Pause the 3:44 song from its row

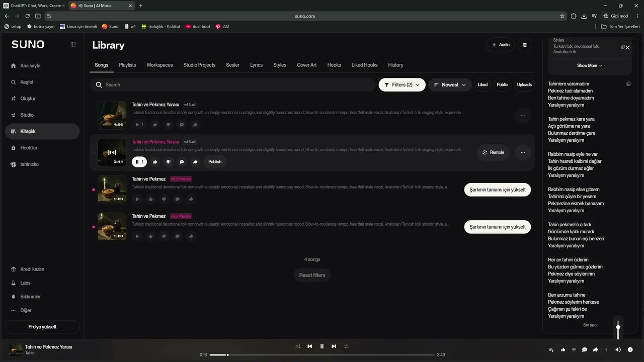pos(139,162)
